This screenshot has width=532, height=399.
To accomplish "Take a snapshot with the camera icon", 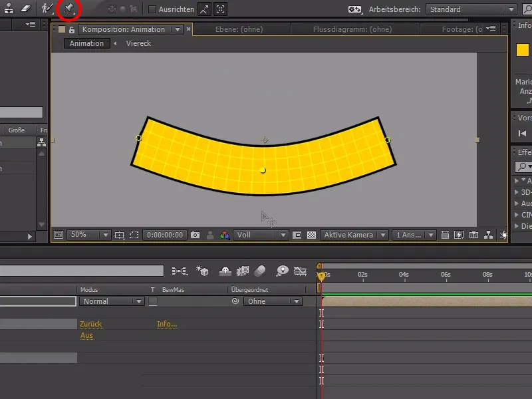I will pos(195,235).
